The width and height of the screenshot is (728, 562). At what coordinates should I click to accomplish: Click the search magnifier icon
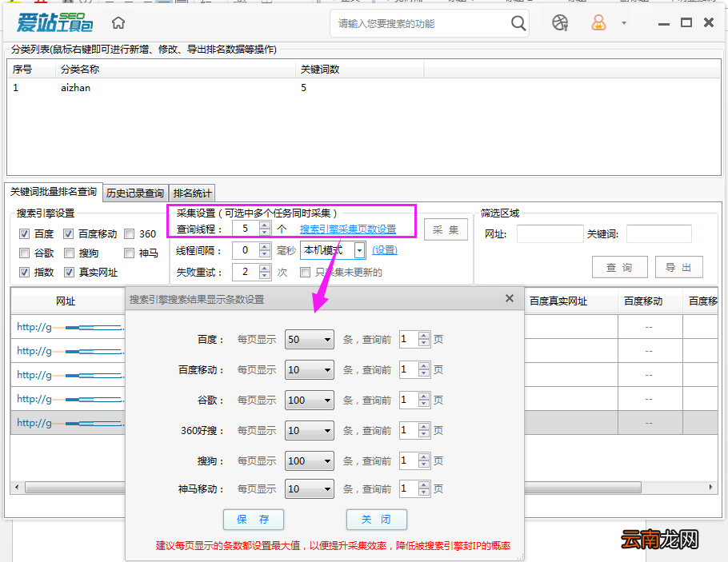[x=518, y=22]
